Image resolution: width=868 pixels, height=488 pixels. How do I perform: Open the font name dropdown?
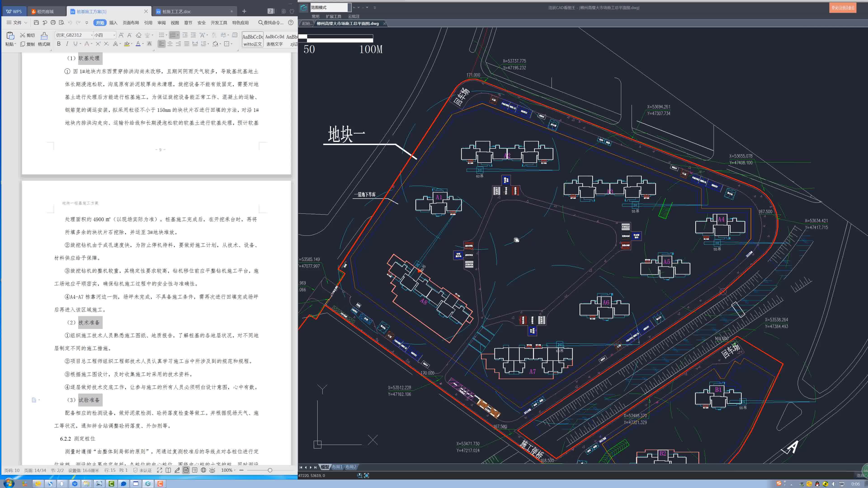[x=91, y=35]
